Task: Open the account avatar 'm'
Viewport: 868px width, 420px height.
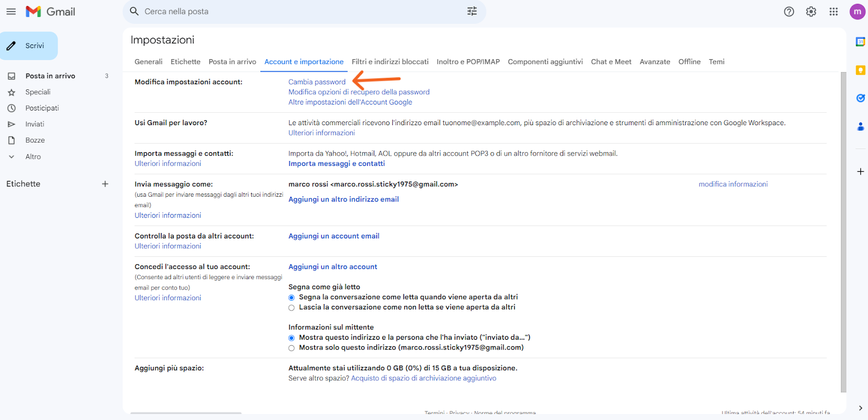Action: click(x=857, y=11)
